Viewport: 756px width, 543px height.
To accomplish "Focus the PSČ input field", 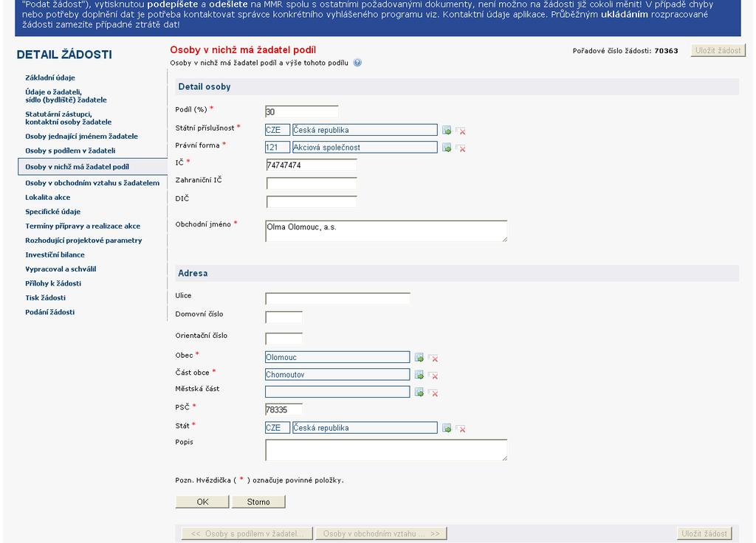I will [x=284, y=409].
